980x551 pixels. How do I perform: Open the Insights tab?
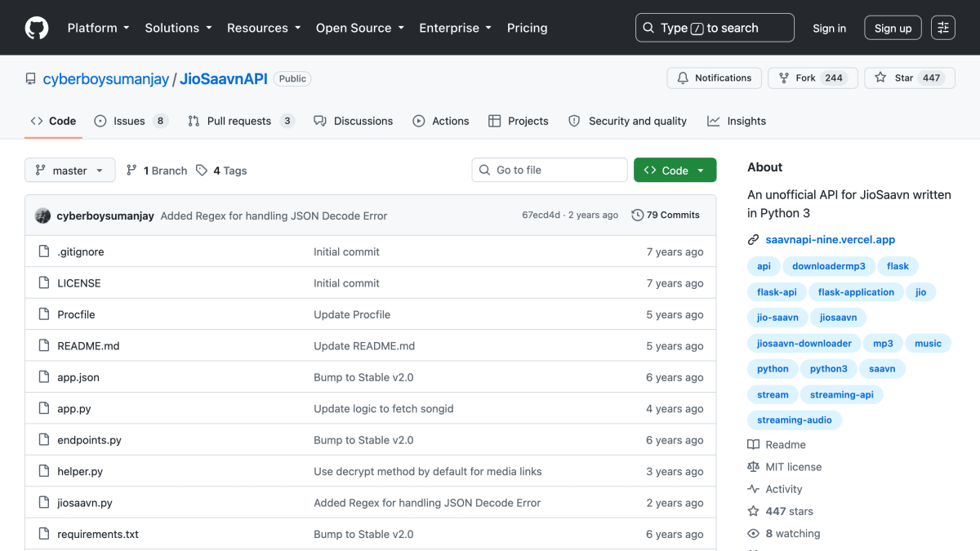point(737,121)
